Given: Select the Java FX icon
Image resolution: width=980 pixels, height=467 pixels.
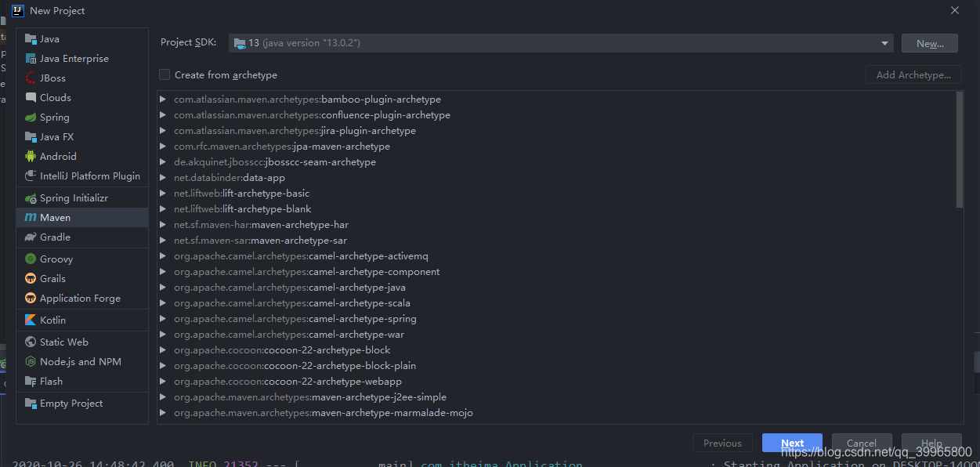Looking at the screenshot, I should 31,137.
